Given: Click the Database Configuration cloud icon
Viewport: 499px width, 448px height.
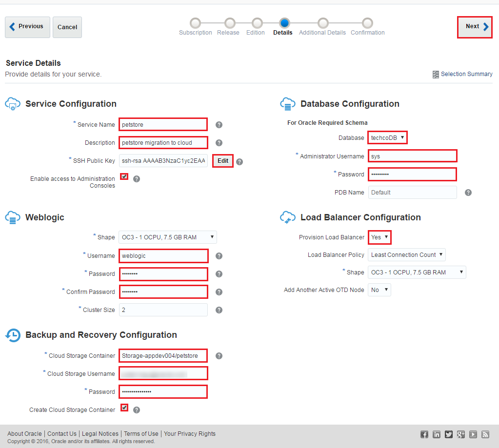Looking at the screenshot, I should coord(288,104).
